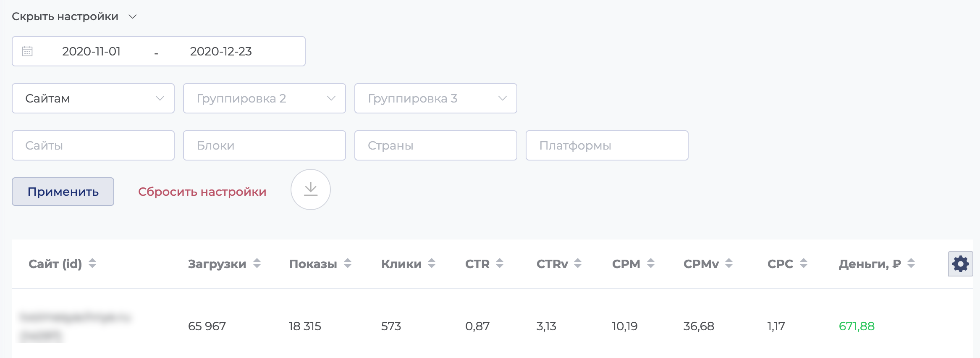Expand the Группировка 3 dropdown
This screenshot has height=358, width=980.
tap(436, 98)
